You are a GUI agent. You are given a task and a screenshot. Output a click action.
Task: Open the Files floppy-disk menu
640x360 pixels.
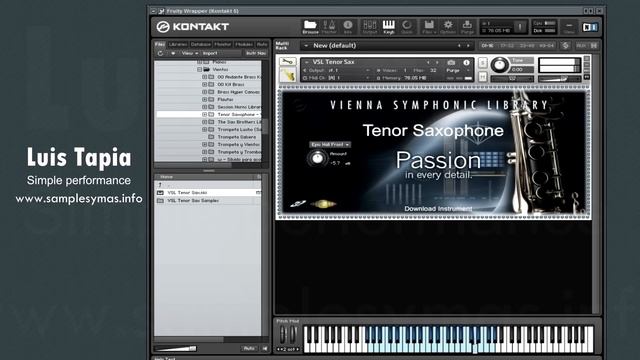point(429,27)
